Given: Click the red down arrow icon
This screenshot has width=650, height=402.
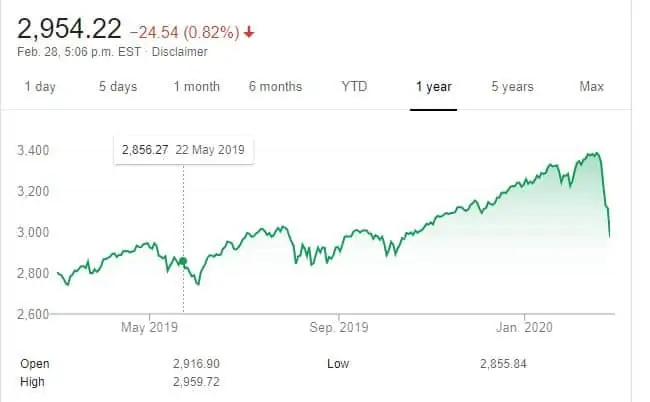Looking at the screenshot, I should click(x=249, y=31).
